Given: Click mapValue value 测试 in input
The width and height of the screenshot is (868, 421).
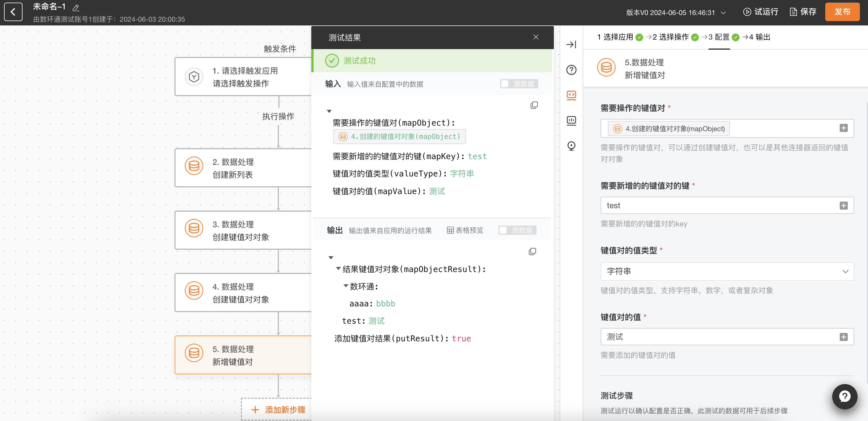Looking at the screenshot, I should tap(437, 191).
